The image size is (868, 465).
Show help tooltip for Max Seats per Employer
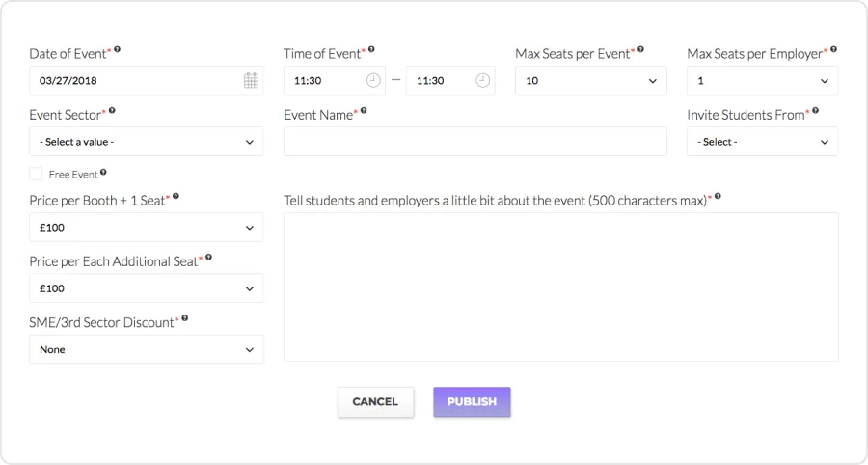pos(833,49)
